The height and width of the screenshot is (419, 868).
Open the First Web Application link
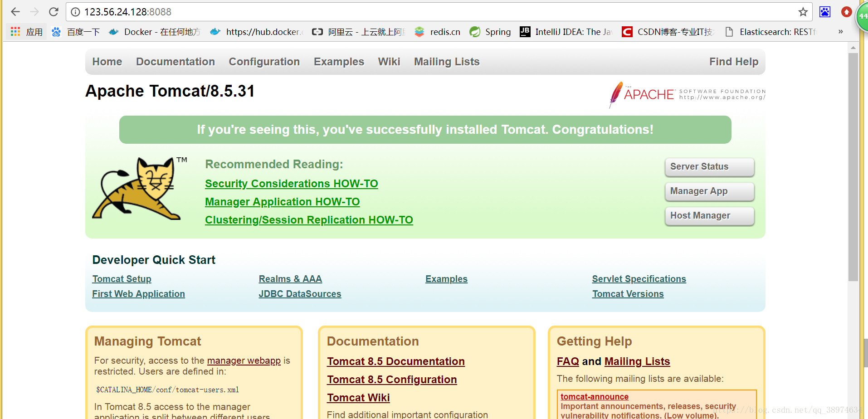pos(138,294)
